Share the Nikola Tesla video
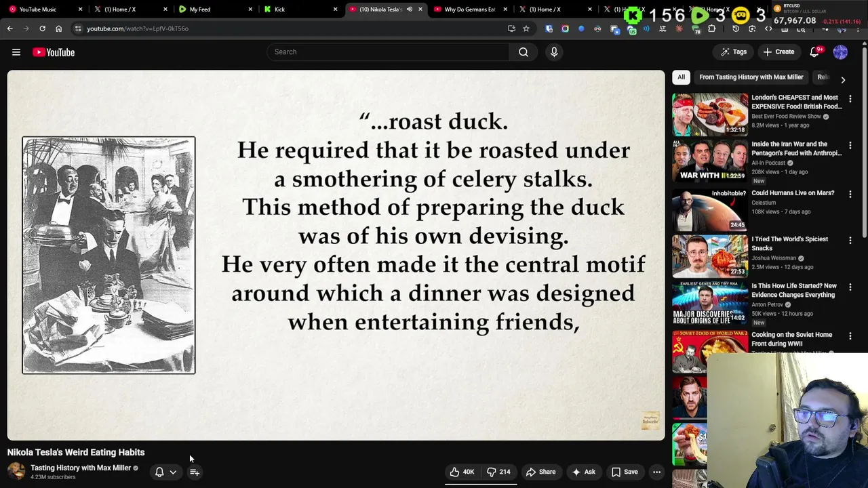Viewport: 868px width, 488px height. 540,472
